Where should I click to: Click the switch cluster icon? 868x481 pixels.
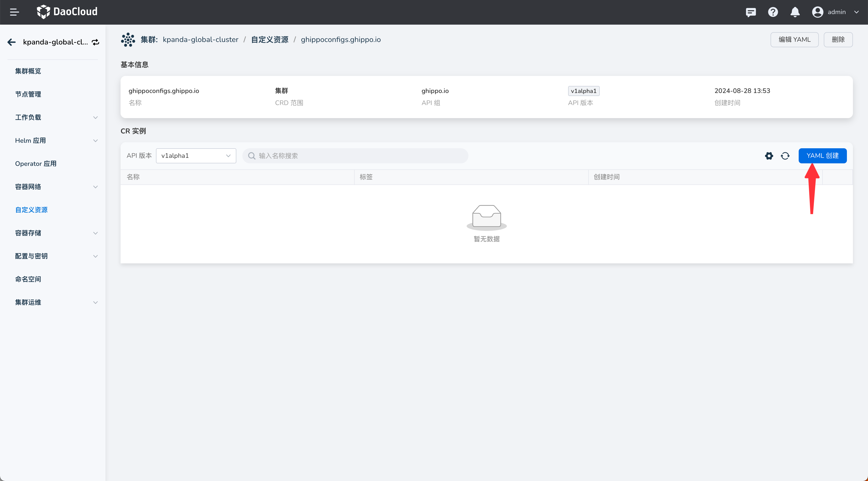click(96, 42)
